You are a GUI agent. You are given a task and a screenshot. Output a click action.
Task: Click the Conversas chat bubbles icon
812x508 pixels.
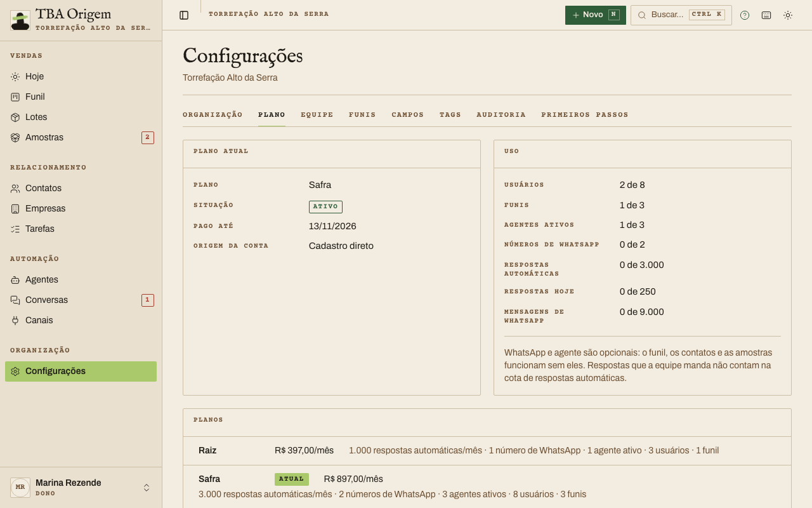coord(15,300)
